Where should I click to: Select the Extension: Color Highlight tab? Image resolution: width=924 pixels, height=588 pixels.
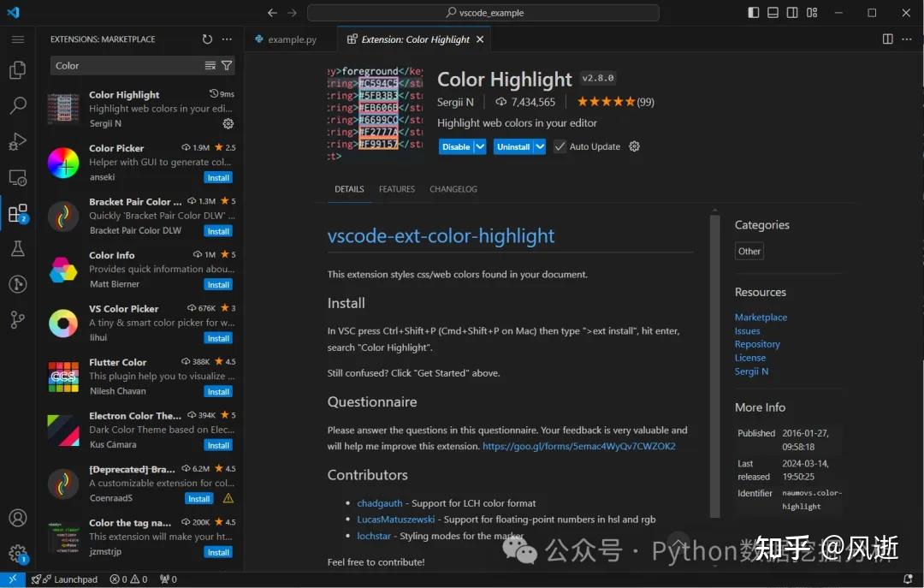coord(415,39)
